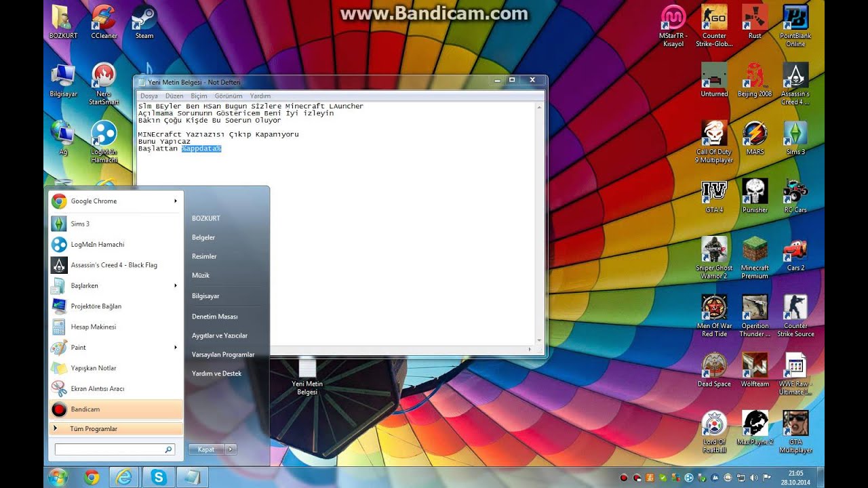Select Call Of Duty 9 Multiplayer icon

(714, 142)
